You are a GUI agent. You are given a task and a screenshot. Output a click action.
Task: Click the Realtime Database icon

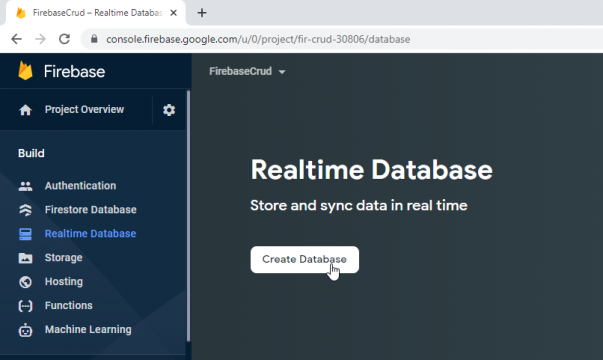pyautogui.click(x=25, y=234)
